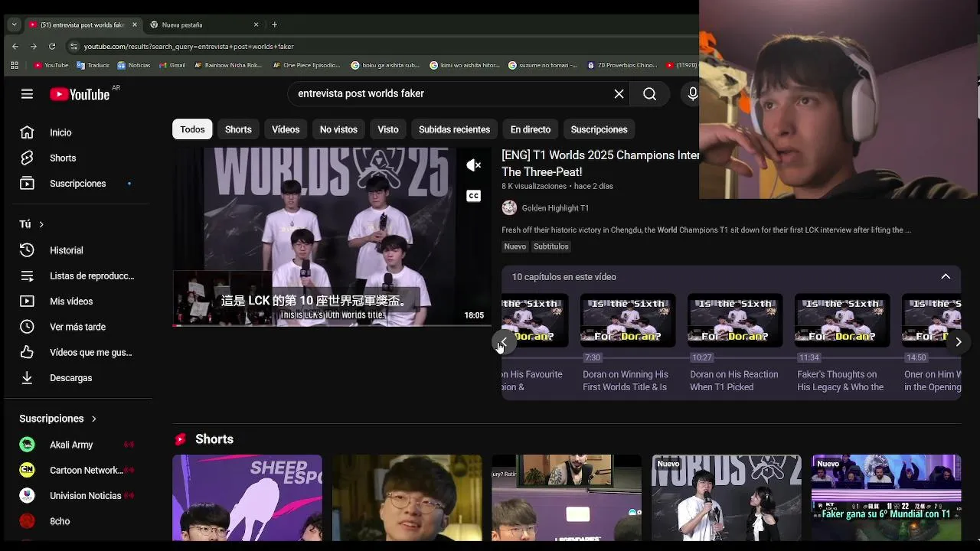Viewport: 980px width, 551px height.
Task: Select the Todos filter chip
Action: [x=192, y=129]
